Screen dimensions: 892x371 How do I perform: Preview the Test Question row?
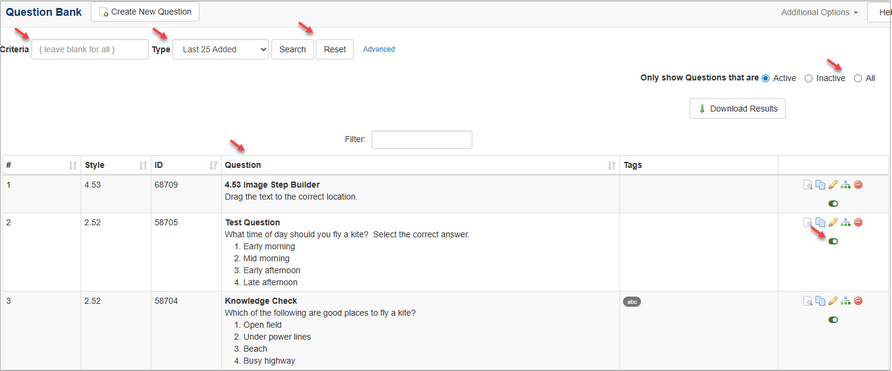[x=808, y=222]
